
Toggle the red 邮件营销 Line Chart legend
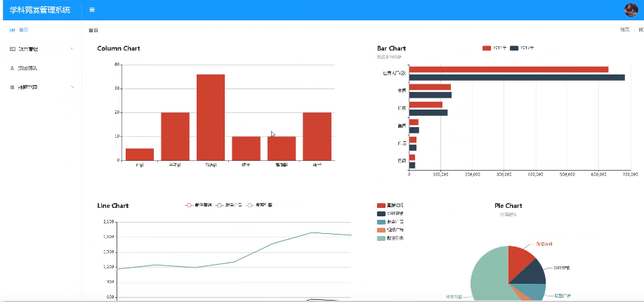(198, 205)
